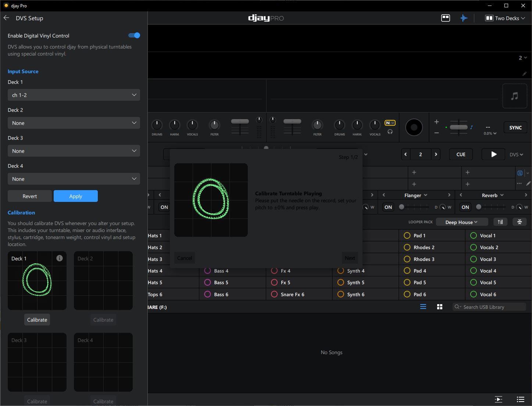Open the Deep House looper pack dropdown
This screenshot has height=406, width=532.
[x=461, y=222]
